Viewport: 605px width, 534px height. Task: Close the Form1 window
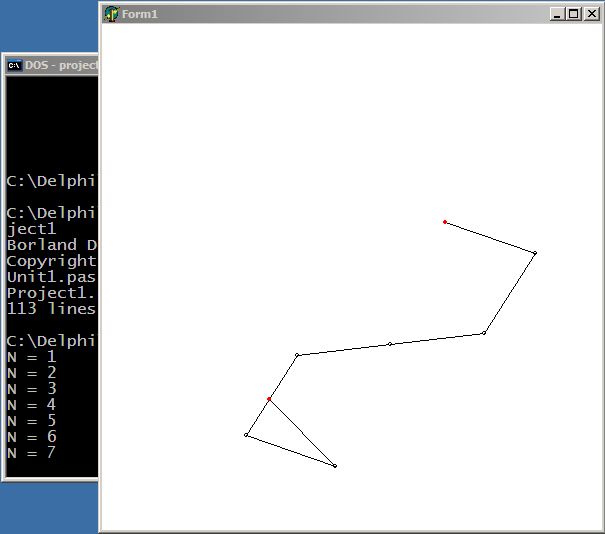click(590, 14)
